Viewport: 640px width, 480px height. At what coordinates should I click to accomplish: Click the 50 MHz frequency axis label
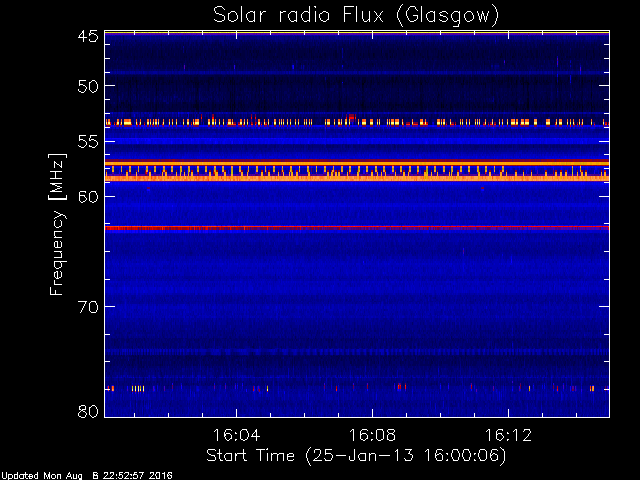88,86
